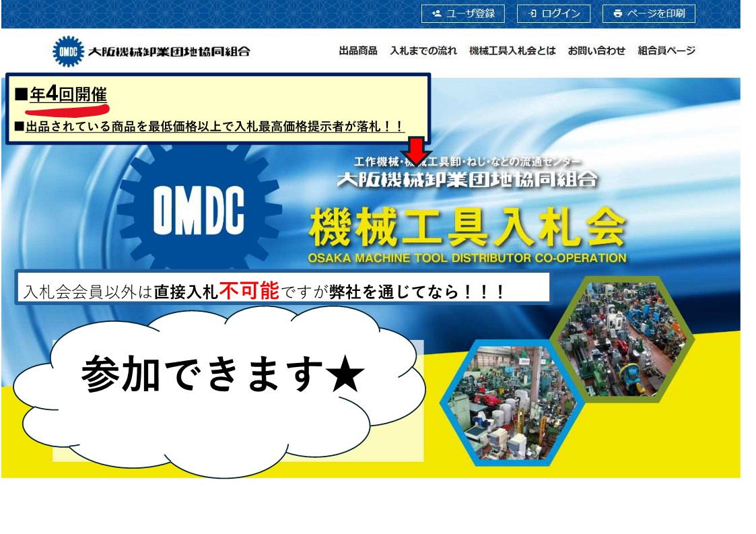This screenshot has width=756, height=534.
Task: Click the 参加できます★ text
Action: 223,375
